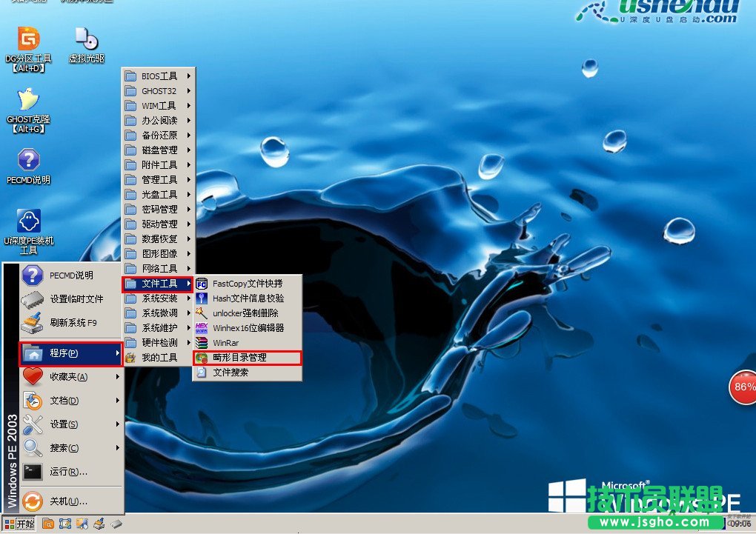Open the 虚拟光驱 desktop icon
The height and width of the screenshot is (534, 756).
[x=86, y=41]
